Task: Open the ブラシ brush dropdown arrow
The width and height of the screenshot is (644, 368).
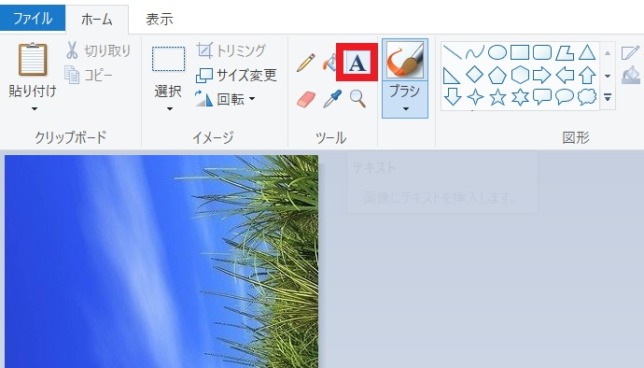Action: pos(405,109)
